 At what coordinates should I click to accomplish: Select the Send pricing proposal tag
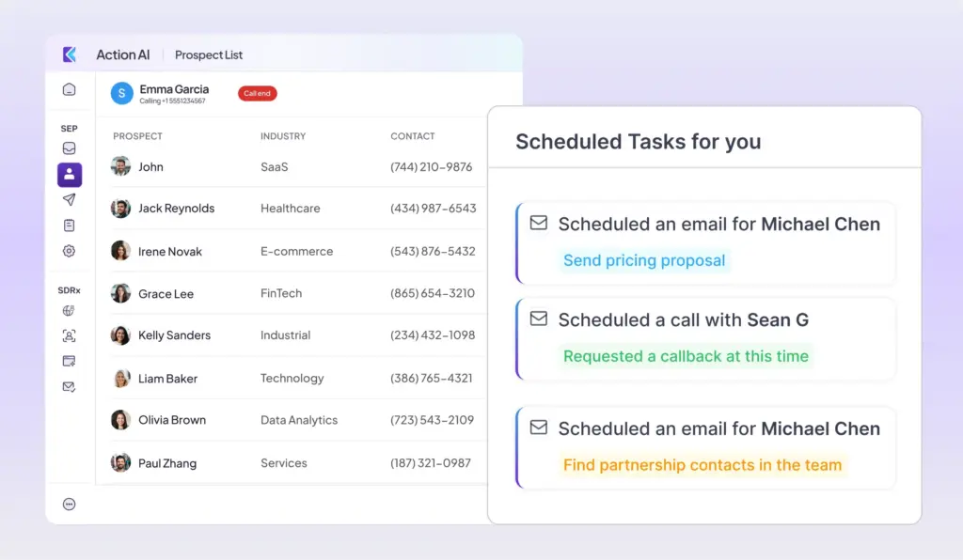[x=644, y=260]
